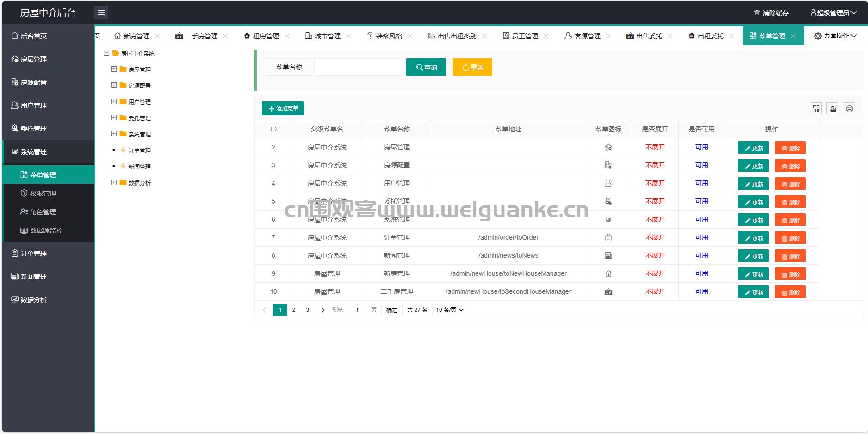Close the 城市管理 tab

[348, 36]
